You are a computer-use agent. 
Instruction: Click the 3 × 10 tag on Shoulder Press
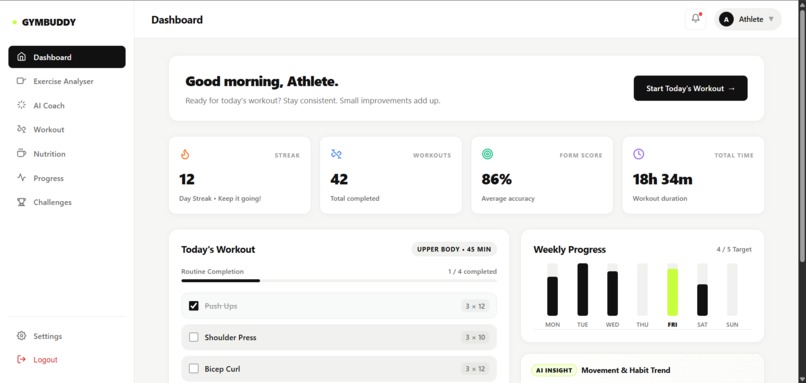(474, 337)
